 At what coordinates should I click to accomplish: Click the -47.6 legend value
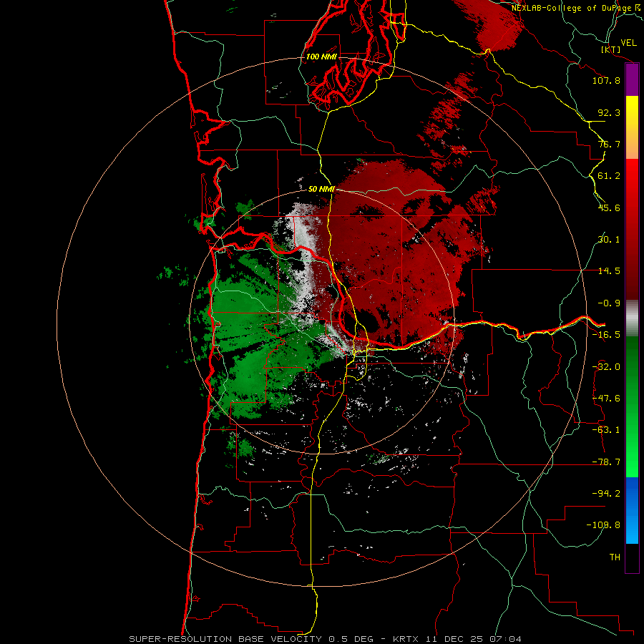[606, 399]
